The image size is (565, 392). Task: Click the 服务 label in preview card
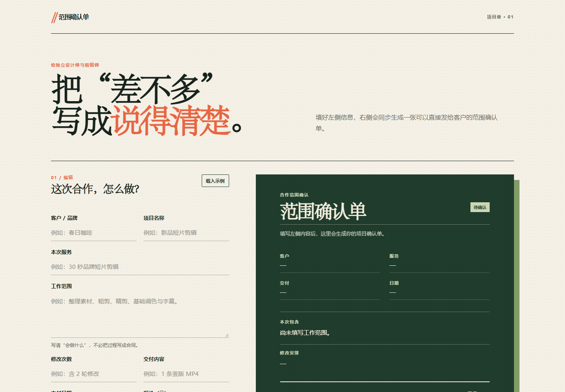pyautogui.click(x=394, y=256)
